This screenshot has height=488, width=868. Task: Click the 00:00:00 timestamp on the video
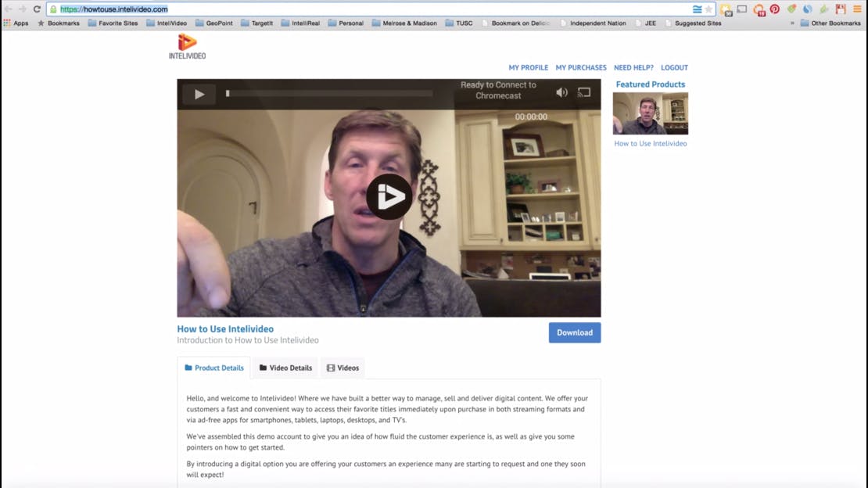(531, 117)
